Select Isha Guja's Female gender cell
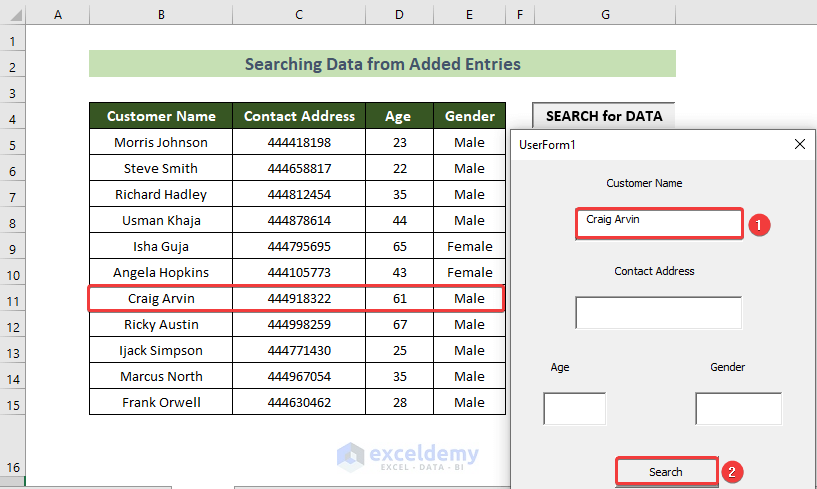This screenshot has width=817, height=489. click(x=469, y=246)
